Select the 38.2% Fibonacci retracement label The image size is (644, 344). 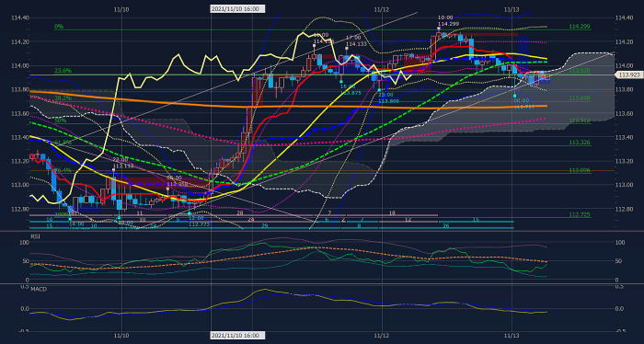63,98
